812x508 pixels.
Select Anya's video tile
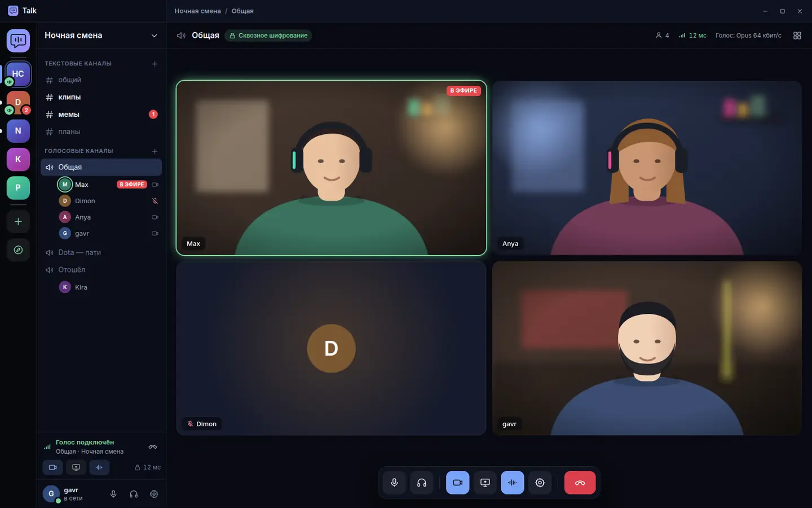[647, 168]
